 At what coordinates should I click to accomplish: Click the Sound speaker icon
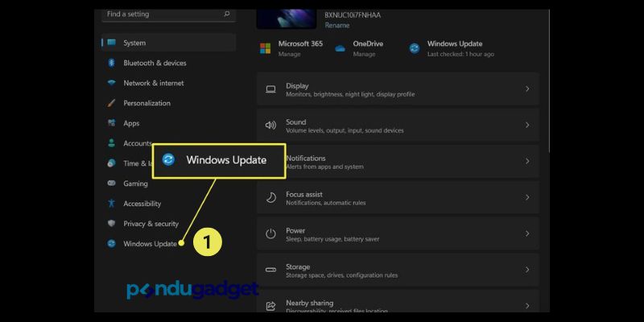(270, 126)
